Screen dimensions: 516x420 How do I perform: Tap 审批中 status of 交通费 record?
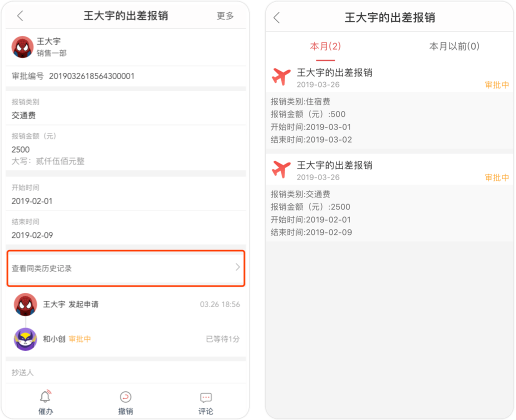[497, 177]
